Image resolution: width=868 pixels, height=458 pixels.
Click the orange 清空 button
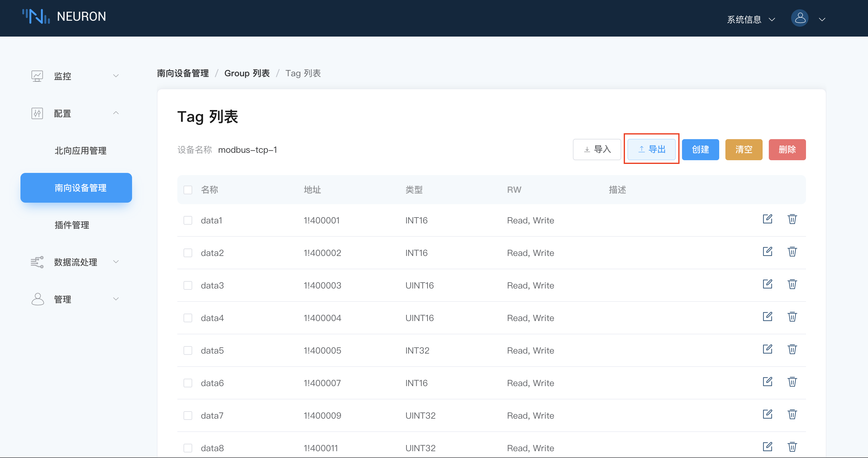click(x=744, y=150)
